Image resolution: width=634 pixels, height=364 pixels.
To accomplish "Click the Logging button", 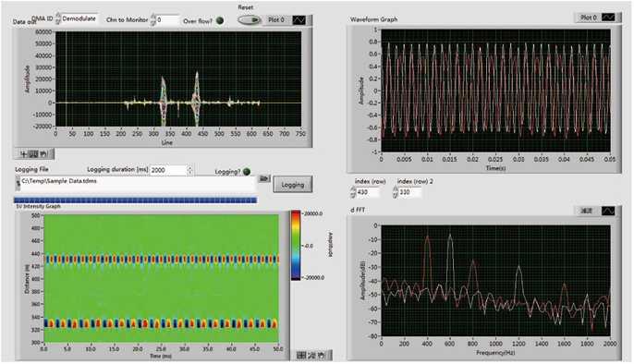I will [292, 185].
